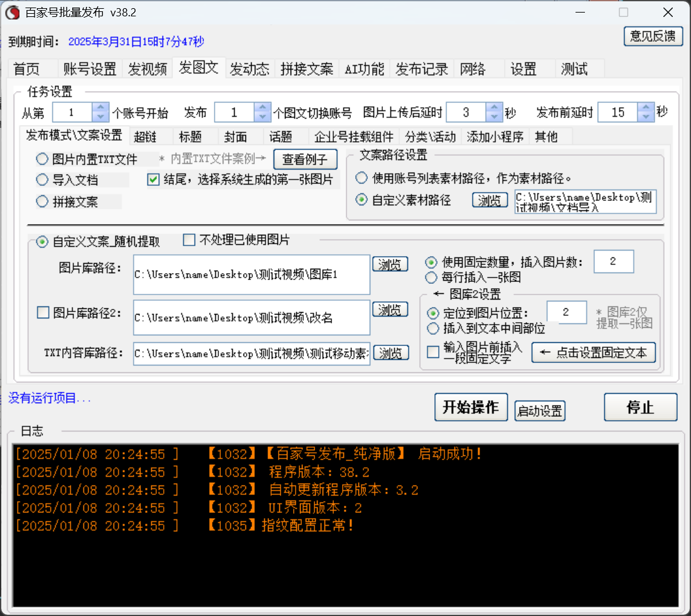Click the 图片库路径2 path field
The image size is (691, 616).
[x=252, y=318]
